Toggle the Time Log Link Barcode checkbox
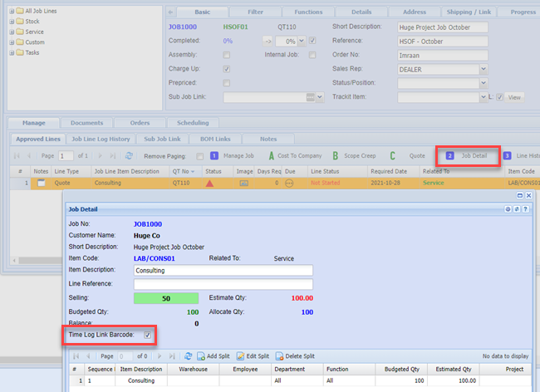This screenshot has height=392, width=540. [147, 335]
